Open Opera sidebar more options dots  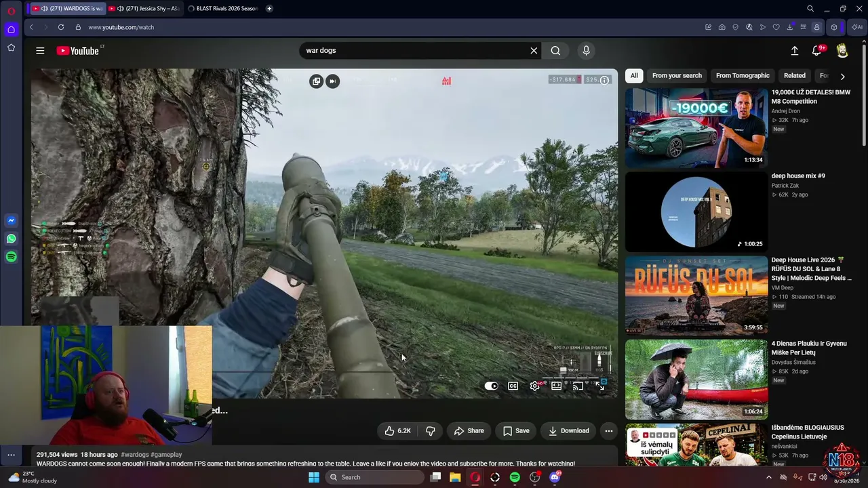[11, 455]
